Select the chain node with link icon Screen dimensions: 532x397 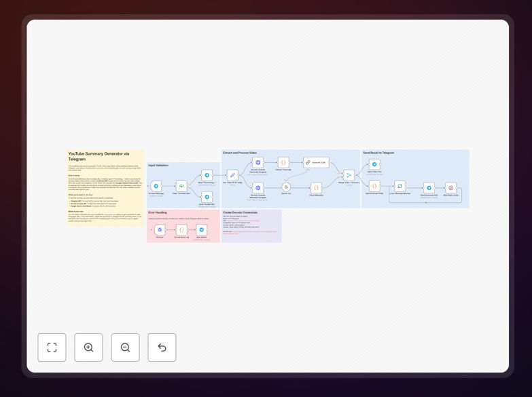(316, 162)
